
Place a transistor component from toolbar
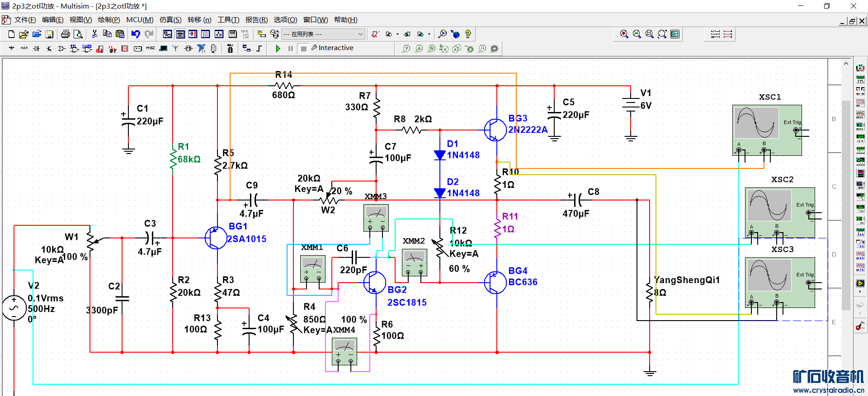(49, 48)
